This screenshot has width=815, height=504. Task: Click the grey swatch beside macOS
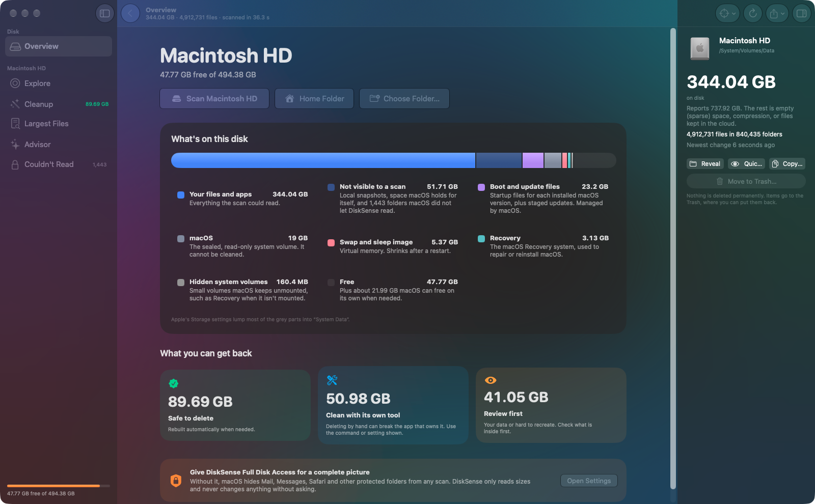[x=181, y=238]
